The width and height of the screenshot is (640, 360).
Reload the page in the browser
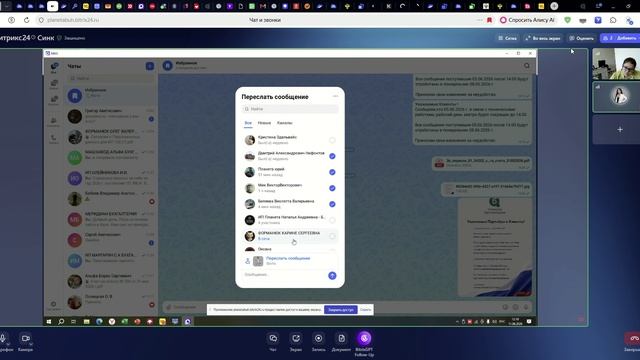[x=27, y=20]
